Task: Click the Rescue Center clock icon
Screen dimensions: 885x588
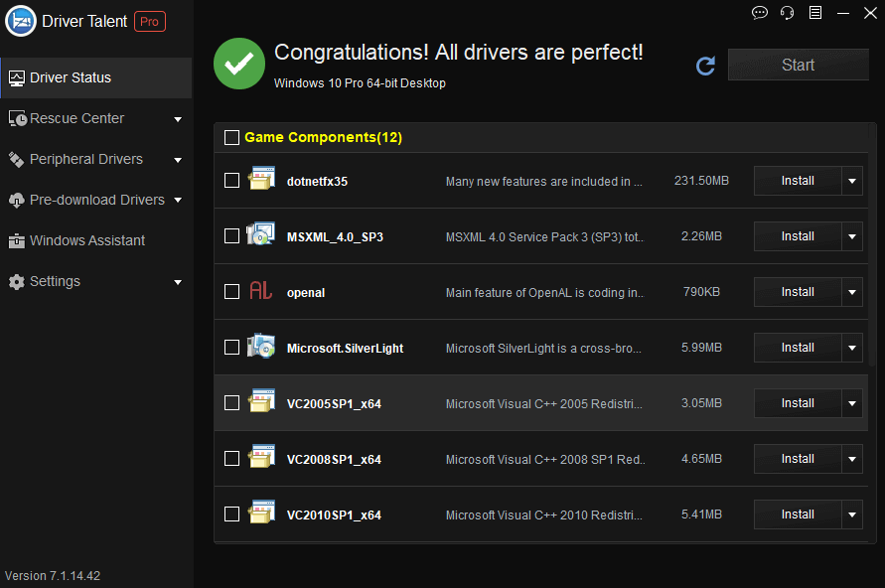Action: coord(18,118)
